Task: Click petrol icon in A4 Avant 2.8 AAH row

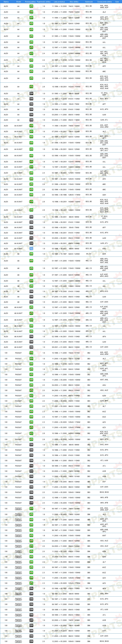Action: 31,195
